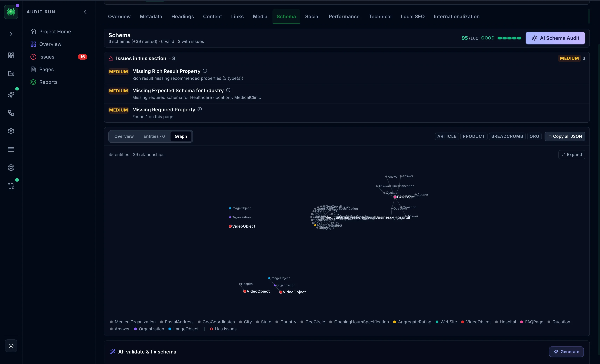Image resolution: width=600 pixels, height=364 pixels.
Task: Click the warning triangle next to Issues in this section
Action: [x=111, y=58]
